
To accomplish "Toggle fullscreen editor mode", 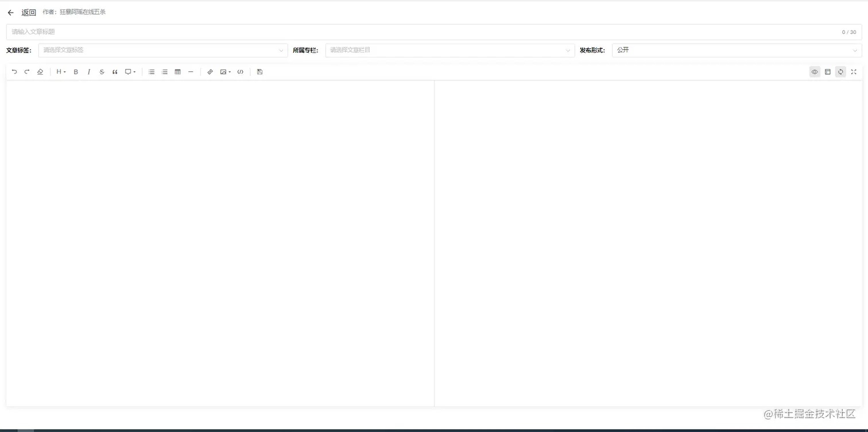I will point(854,72).
